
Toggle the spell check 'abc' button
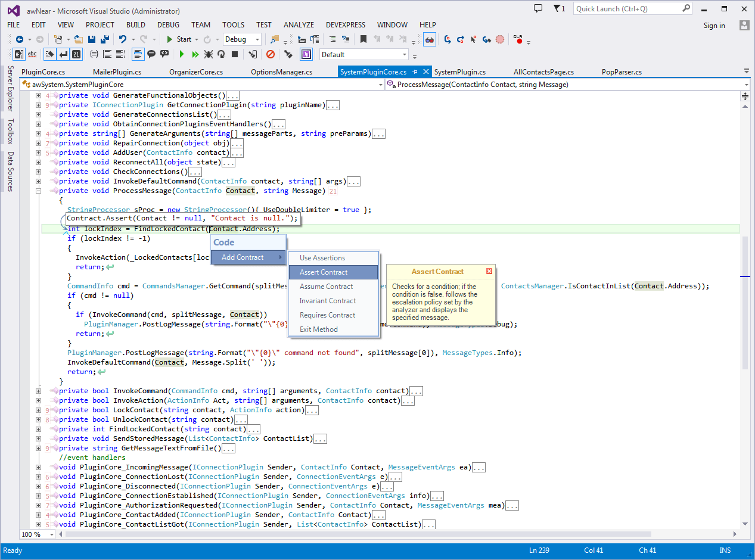click(x=32, y=54)
